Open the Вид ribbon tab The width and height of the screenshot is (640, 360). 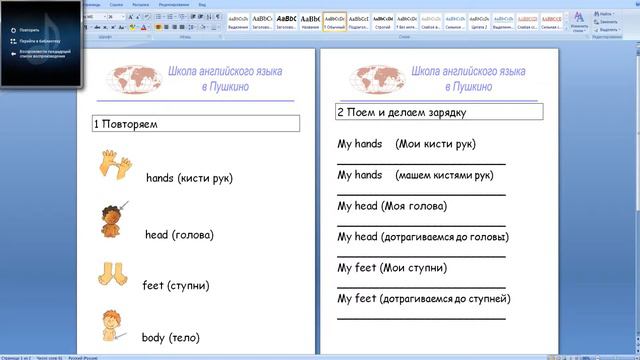click(x=202, y=4)
